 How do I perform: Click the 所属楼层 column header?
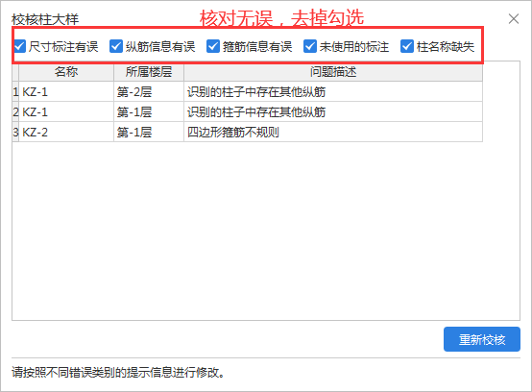(149, 72)
